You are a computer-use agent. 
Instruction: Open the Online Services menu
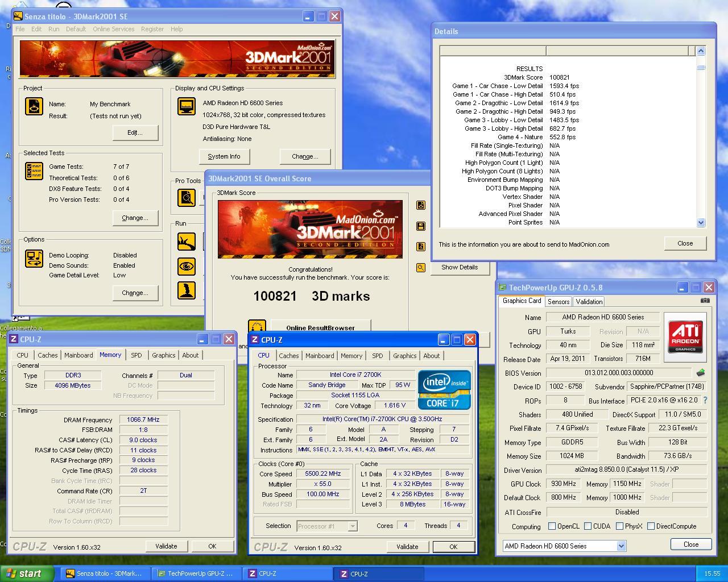tap(114, 29)
